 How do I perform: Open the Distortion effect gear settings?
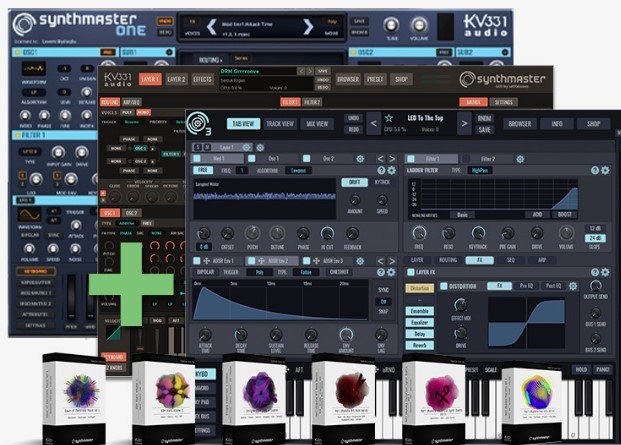pyautogui.click(x=573, y=286)
